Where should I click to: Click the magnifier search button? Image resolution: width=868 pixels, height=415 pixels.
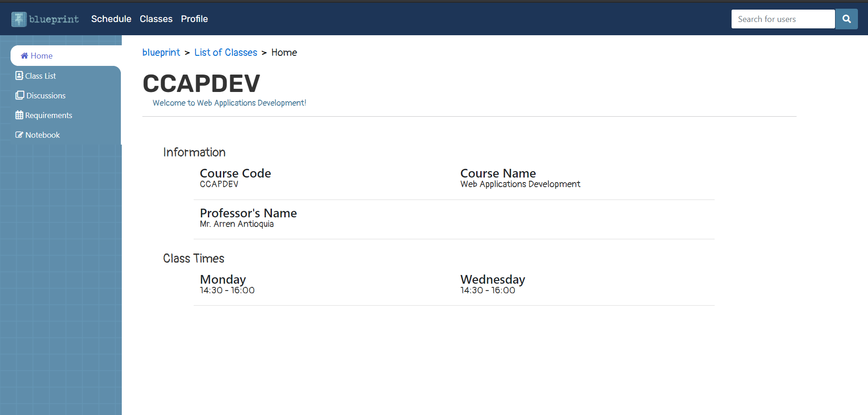[x=846, y=19]
